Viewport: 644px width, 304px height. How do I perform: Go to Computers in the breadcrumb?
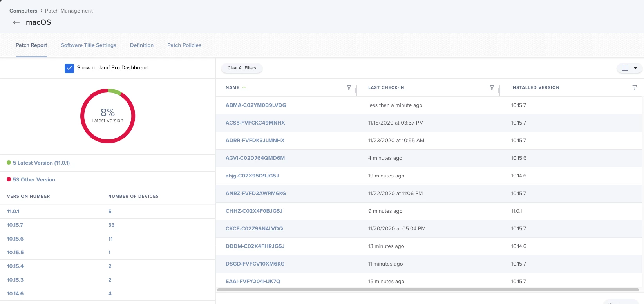coord(23,11)
